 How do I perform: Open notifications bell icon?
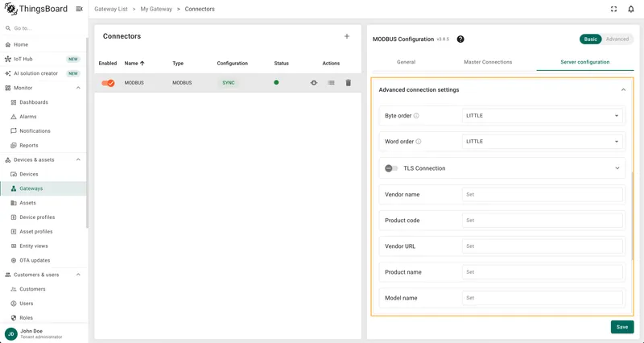pyautogui.click(x=631, y=9)
